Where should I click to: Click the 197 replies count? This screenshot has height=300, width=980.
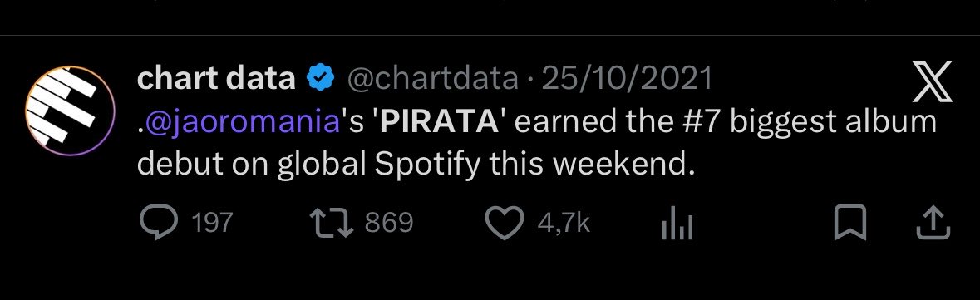pos(212,223)
